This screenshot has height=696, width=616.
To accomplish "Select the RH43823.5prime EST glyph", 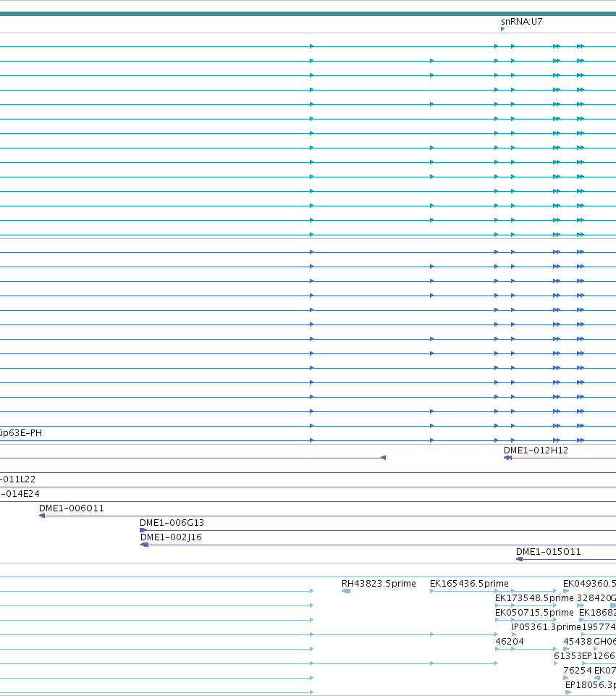I will point(346,591).
